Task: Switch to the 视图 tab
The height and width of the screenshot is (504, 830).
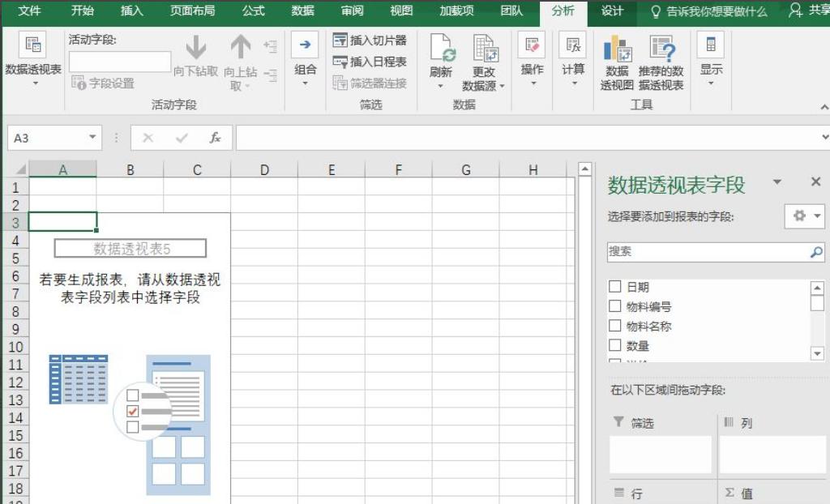Action: 401,11
